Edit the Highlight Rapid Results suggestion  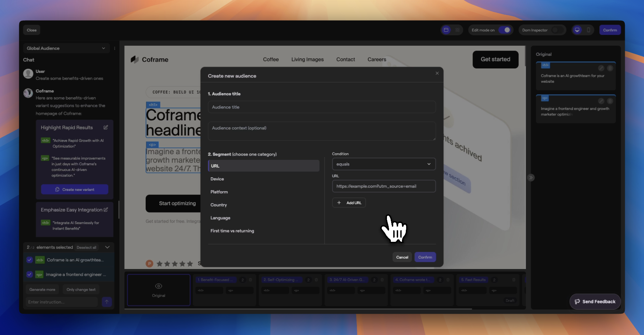105,127
